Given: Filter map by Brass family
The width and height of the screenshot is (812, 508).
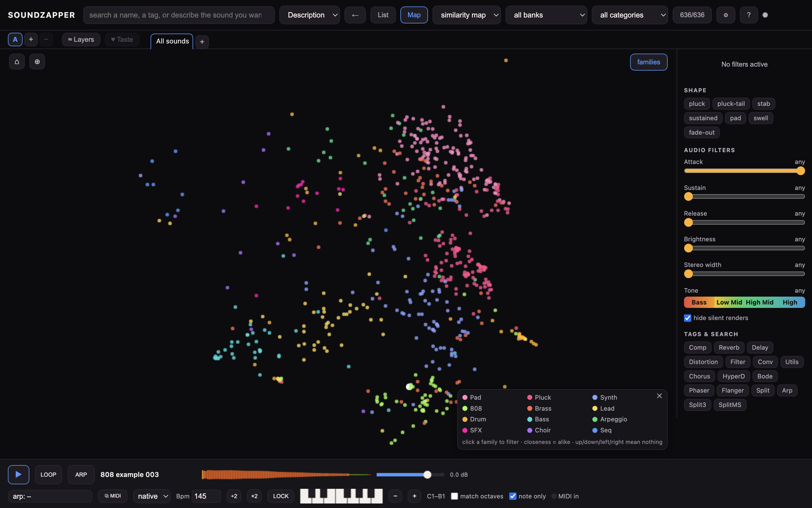Looking at the screenshot, I should (x=539, y=409).
